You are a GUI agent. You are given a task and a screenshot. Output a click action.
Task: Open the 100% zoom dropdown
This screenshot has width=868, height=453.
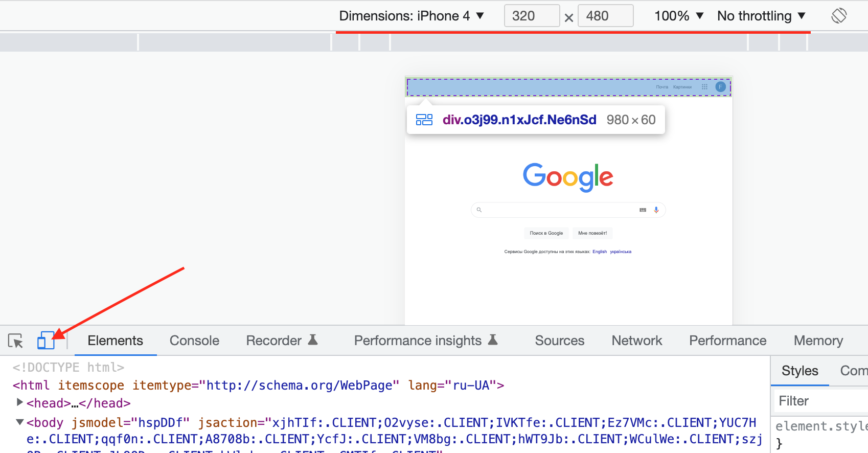coord(679,16)
